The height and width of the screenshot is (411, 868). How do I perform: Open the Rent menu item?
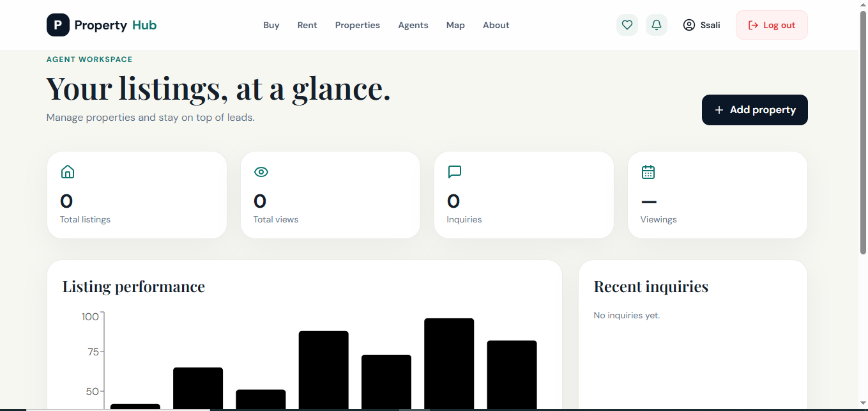[x=307, y=25]
